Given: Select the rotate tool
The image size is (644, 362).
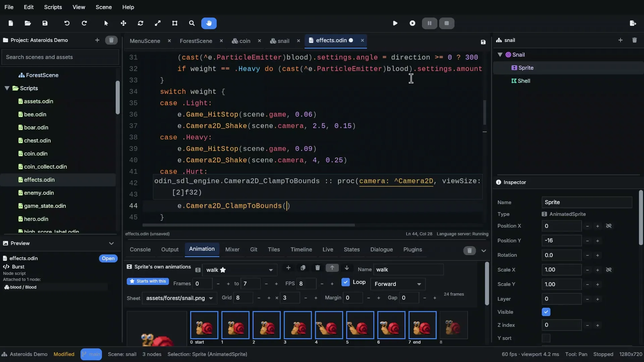Looking at the screenshot, I should (141, 23).
